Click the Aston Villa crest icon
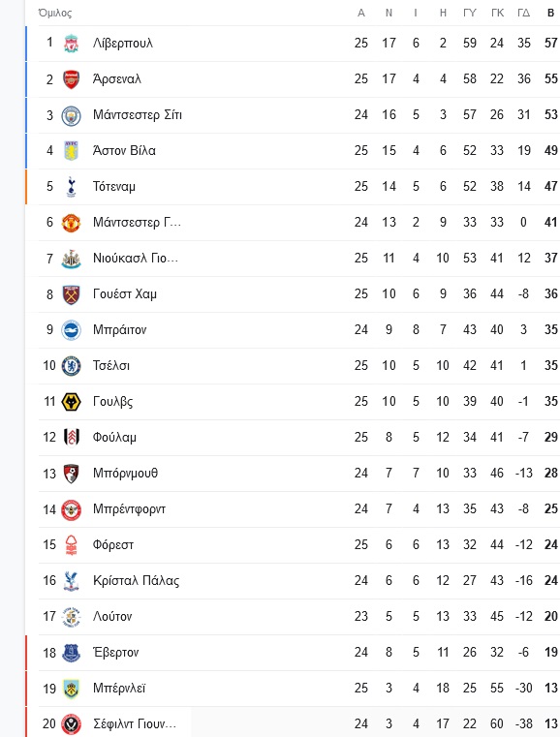The image size is (560, 737). pyautogui.click(x=71, y=151)
